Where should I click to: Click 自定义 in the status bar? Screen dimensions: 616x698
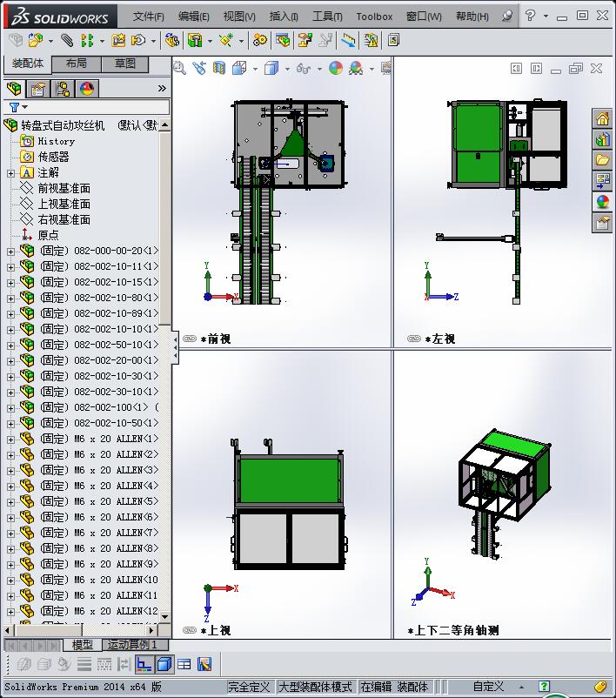[488, 687]
